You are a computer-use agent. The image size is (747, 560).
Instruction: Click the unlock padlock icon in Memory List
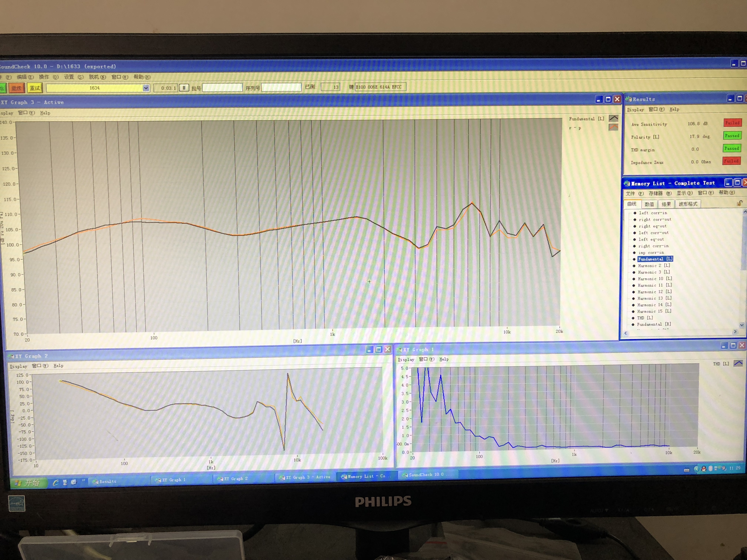(x=739, y=203)
